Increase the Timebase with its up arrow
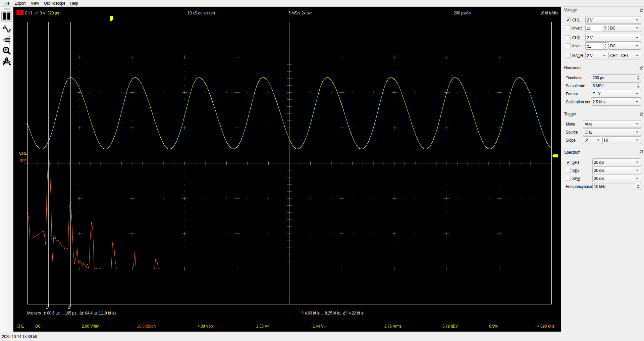 (638, 76)
